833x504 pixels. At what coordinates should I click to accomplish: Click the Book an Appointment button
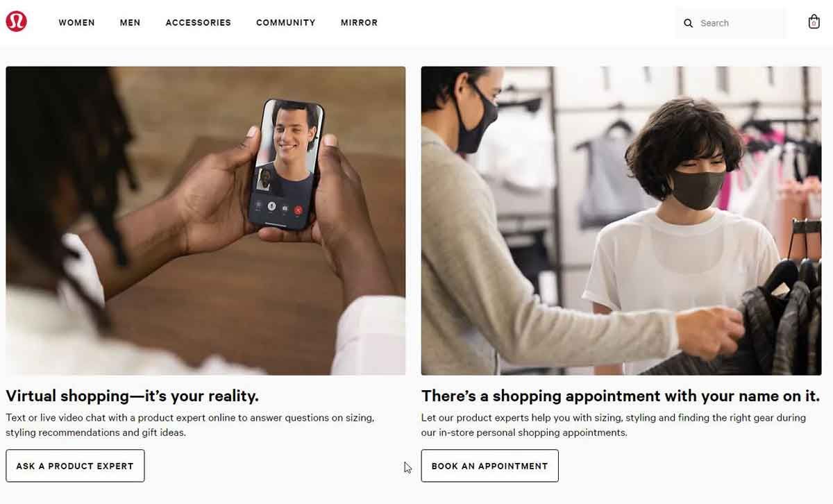coord(489,466)
